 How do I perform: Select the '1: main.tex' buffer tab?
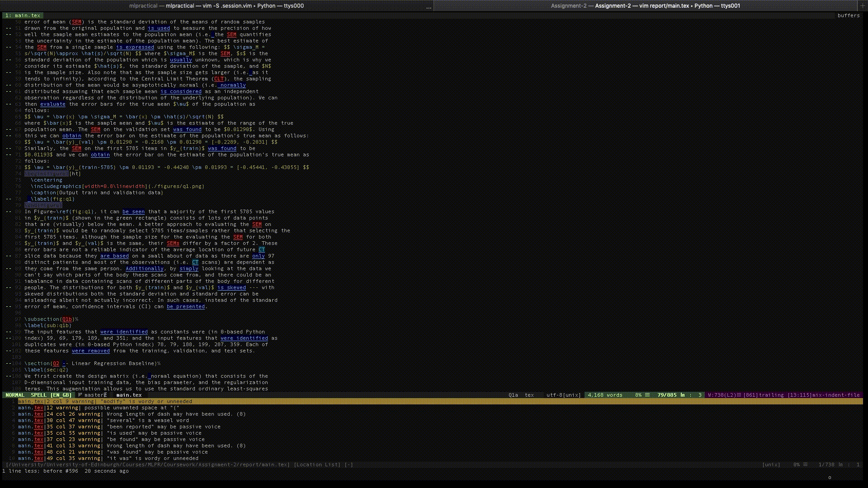coord(23,15)
